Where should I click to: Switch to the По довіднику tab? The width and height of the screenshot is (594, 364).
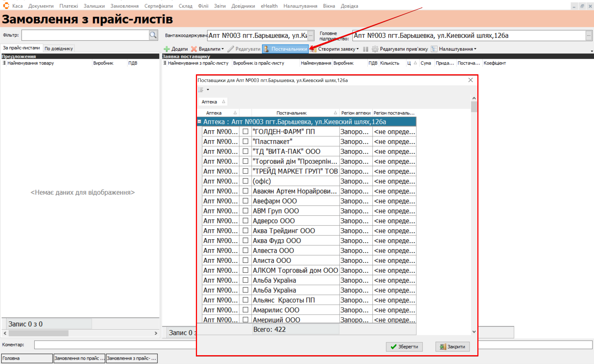click(x=59, y=48)
